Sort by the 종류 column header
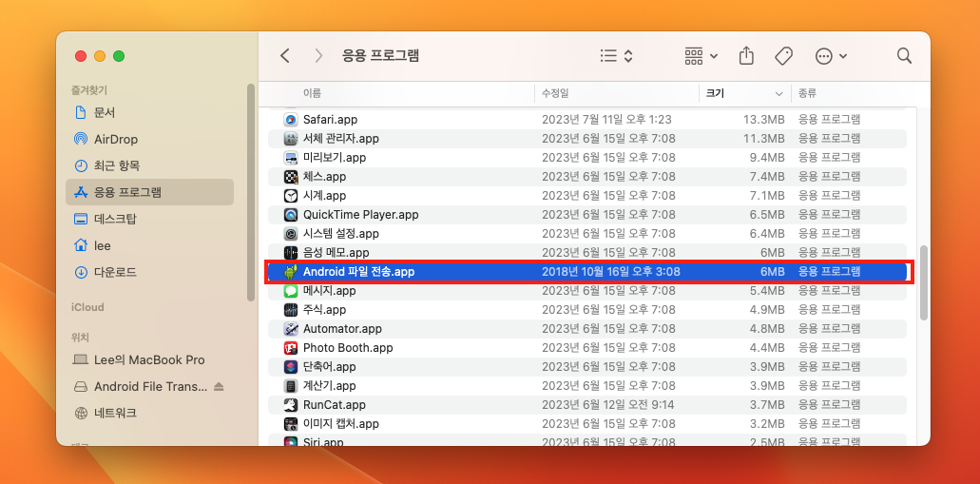The height and width of the screenshot is (484, 980). [807, 93]
